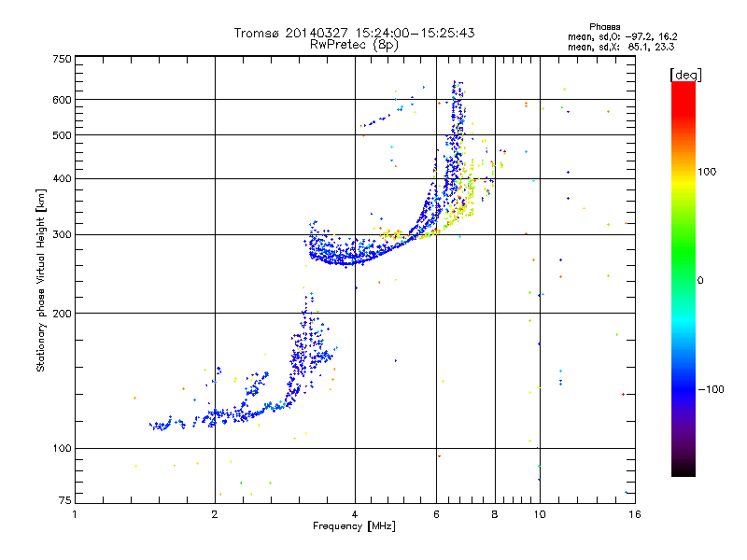747x560 pixels.
Task: Click the y-axis tick label "400"
Action: click(62, 179)
